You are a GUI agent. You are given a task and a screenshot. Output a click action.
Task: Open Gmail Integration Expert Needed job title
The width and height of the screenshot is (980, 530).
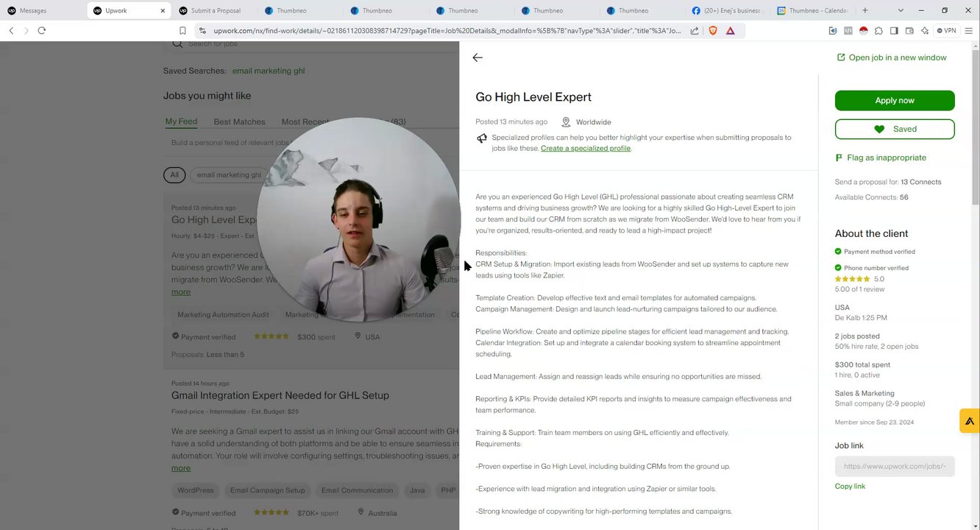pyautogui.click(x=280, y=395)
